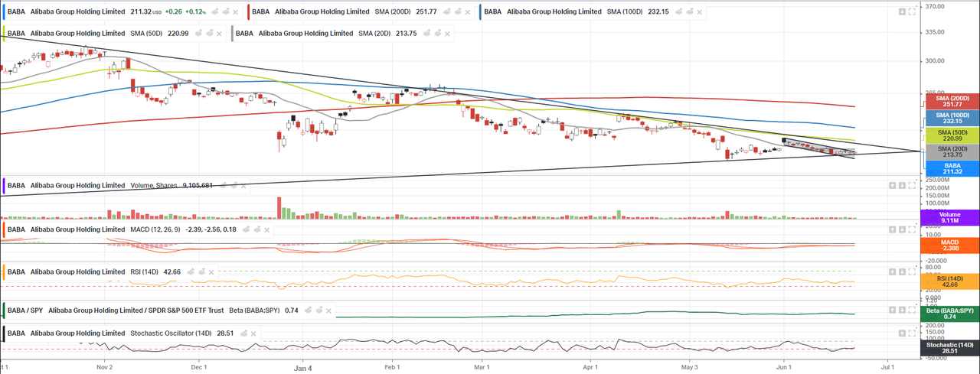The image size is (980, 374).
Task: Remove the Volume, Shares indicator
Action: 243,186
